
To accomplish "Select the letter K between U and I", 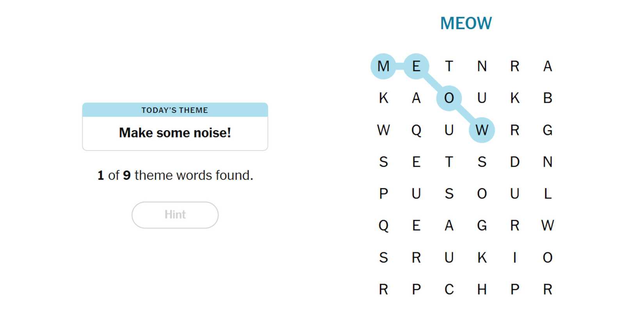I will (x=482, y=258).
